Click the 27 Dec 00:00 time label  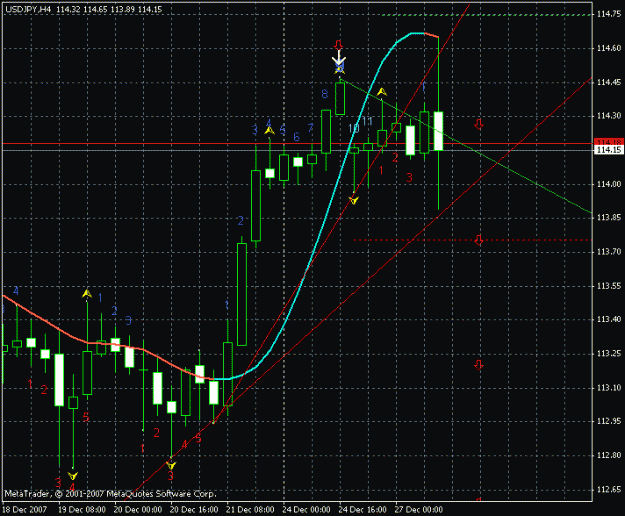pos(419,510)
